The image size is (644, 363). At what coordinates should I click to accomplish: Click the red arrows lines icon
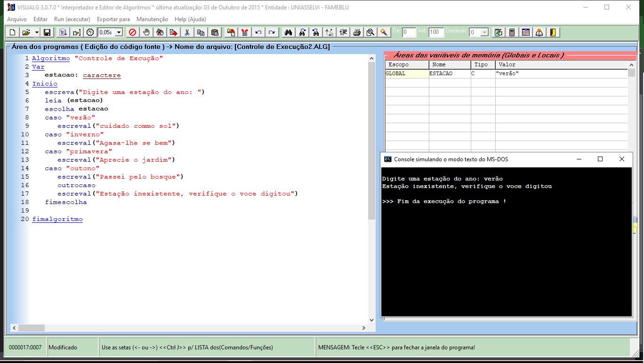[245, 32]
